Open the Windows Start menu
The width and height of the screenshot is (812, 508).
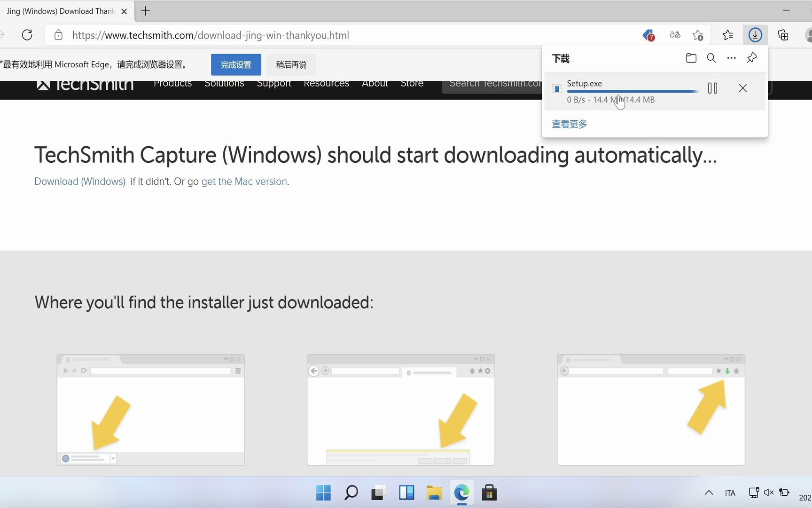[323, 492]
